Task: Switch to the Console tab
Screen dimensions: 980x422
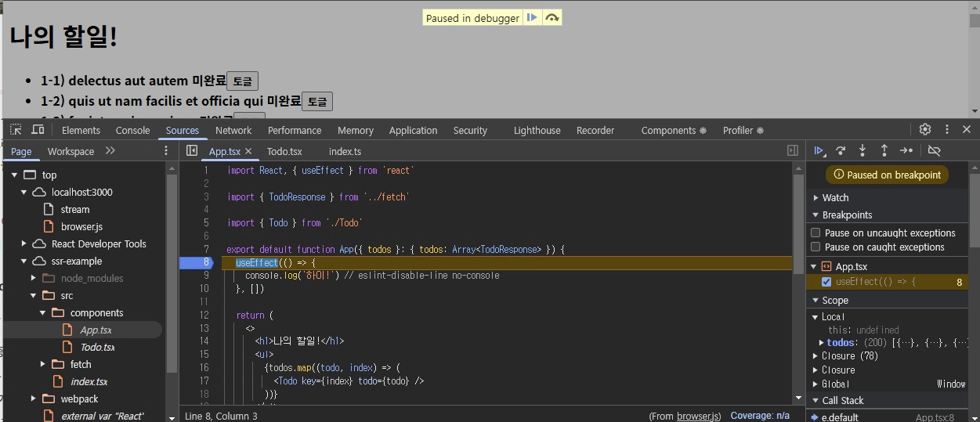Action: pos(132,130)
